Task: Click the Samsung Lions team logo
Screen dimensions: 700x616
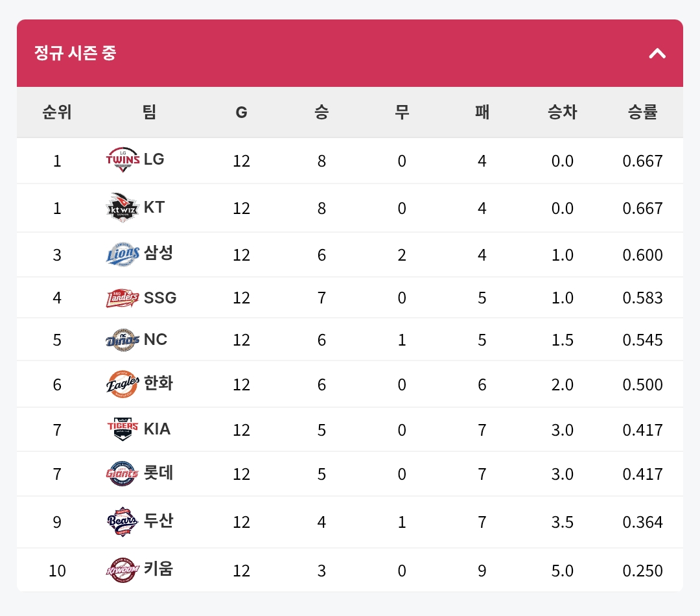Action: 122,254
